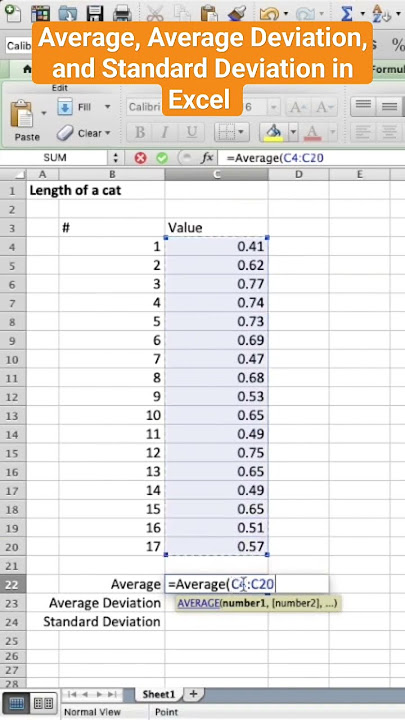Click the Redo arrow icon

(305, 14)
